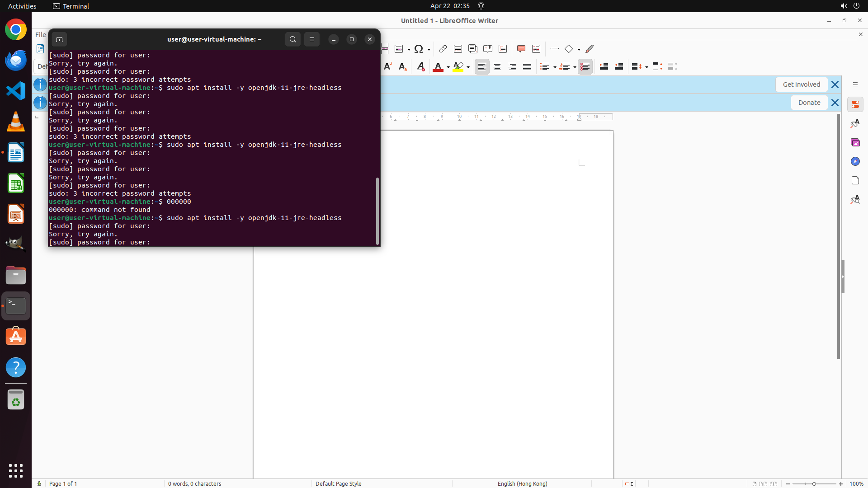Screen dimensions: 868x488
Task: Open Visual Studio Code from the dock
Action: pos(16,91)
